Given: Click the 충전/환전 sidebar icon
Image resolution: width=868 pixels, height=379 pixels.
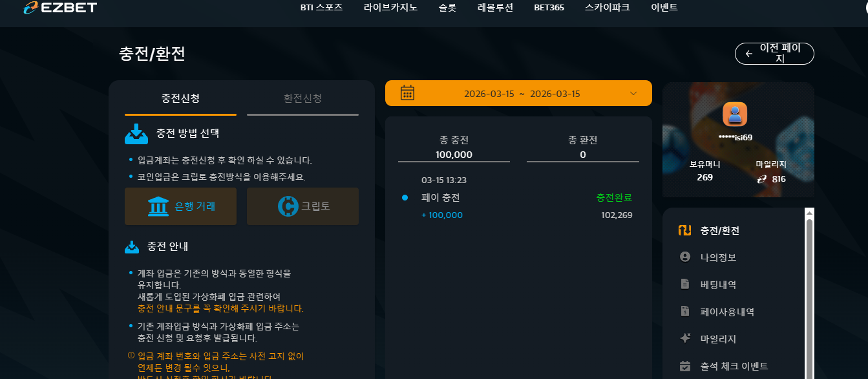Looking at the screenshot, I should coord(685,230).
